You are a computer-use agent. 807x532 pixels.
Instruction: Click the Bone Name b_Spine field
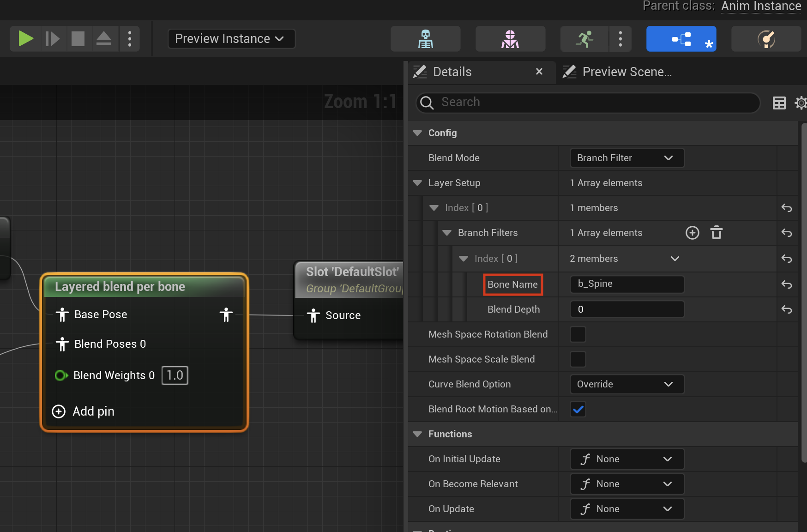[x=626, y=284]
